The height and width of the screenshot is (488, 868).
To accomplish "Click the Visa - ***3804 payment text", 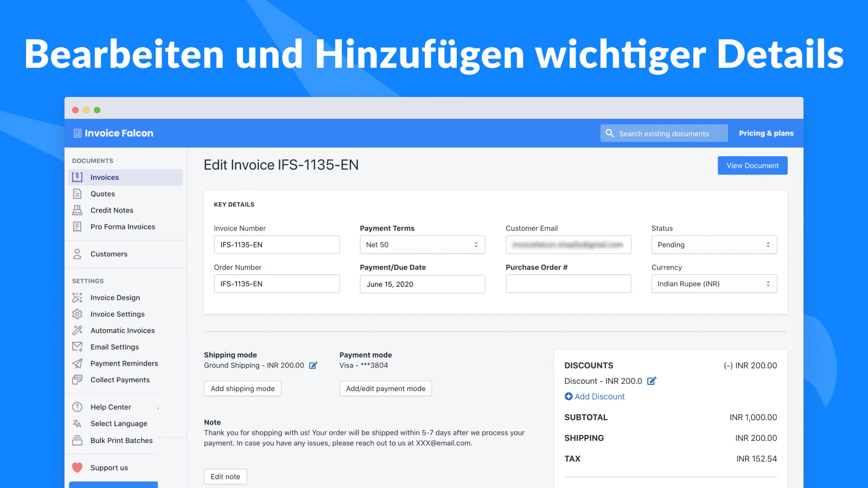I will pyautogui.click(x=363, y=365).
